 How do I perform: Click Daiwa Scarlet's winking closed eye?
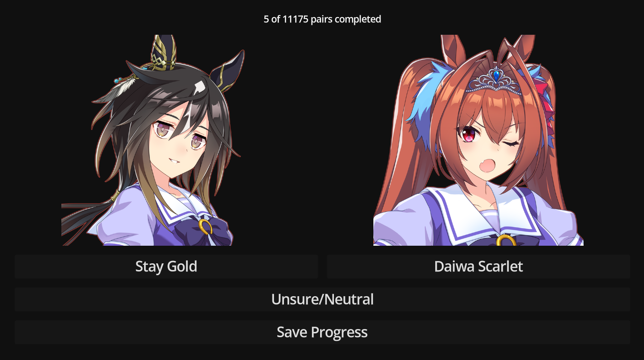pyautogui.click(x=511, y=143)
